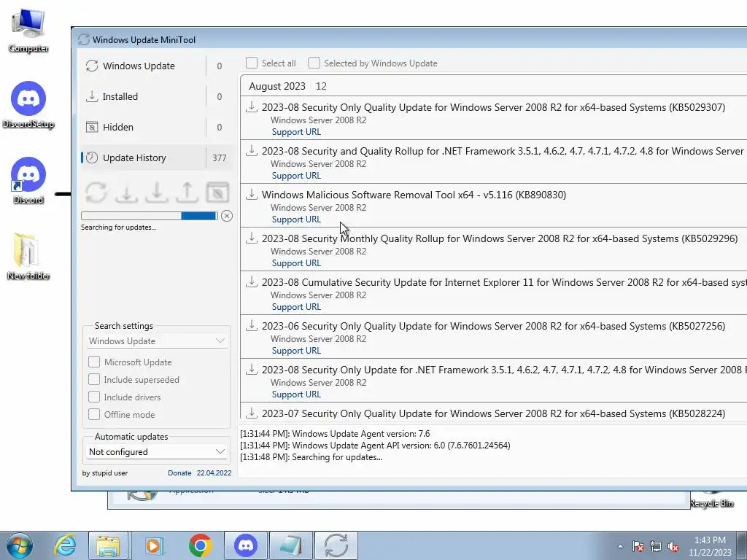Viewport: 747px width, 560px height.
Task: Open Support URL for .NET Security and Quality Rollup
Action: 296,176
